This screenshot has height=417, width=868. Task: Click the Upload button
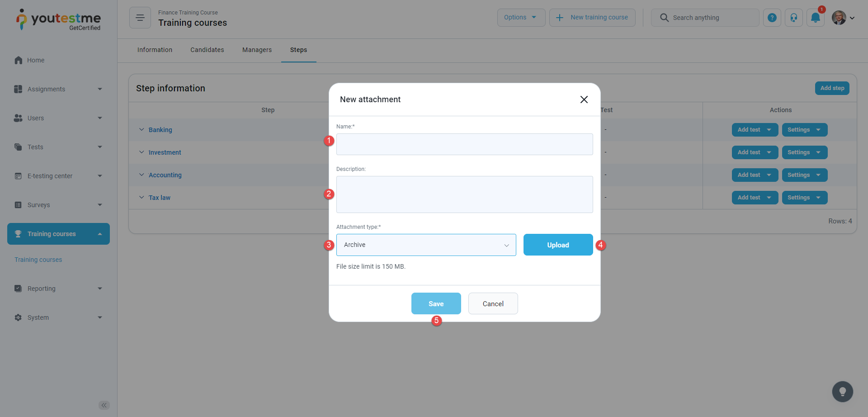(x=558, y=245)
